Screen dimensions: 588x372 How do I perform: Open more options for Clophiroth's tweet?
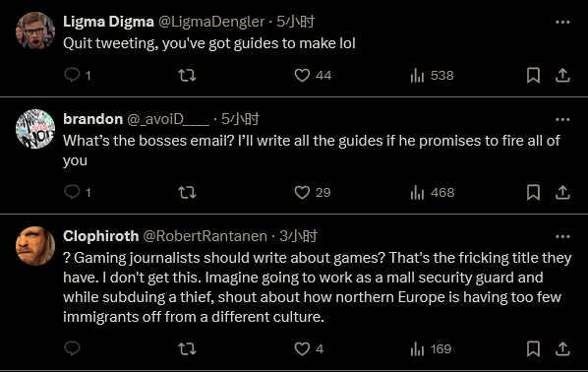[562, 237]
